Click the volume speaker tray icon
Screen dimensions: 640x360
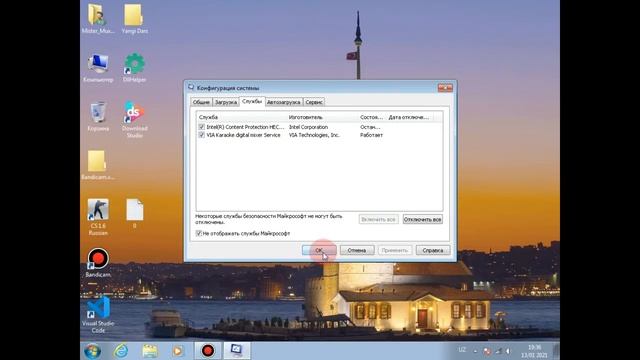pos(508,351)
